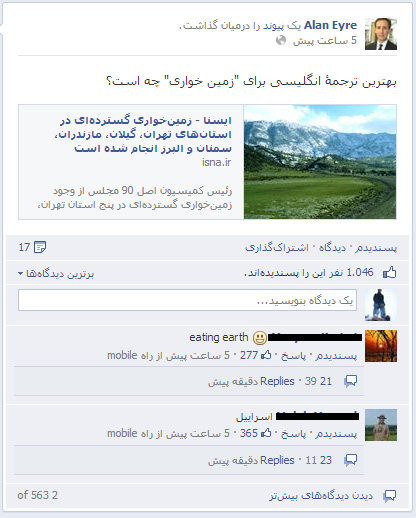416x518 pixels.
Task: Open the Alan Eyre profile name link
Action: click(x=330, y=25)
